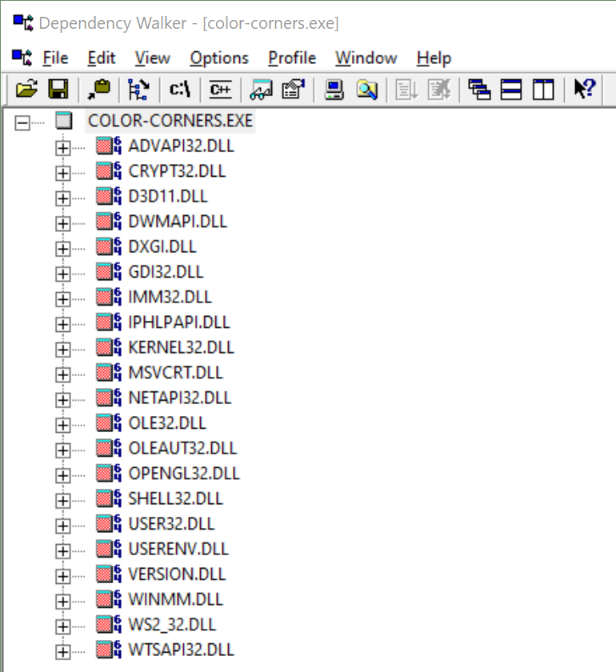Image resolution: width=616 pixels, height=672 pixels.
Task: Click the document icon left of File menu
Action: click(x=22, y=58)
